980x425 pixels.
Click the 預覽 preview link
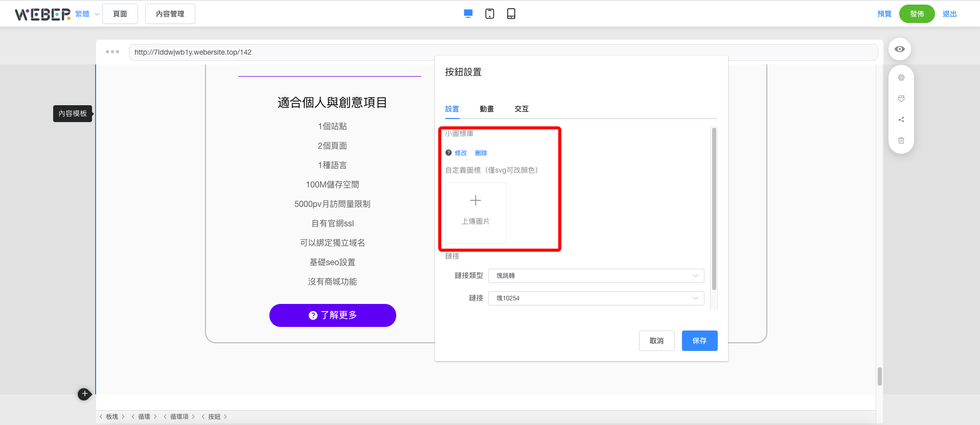click(884, 14)
